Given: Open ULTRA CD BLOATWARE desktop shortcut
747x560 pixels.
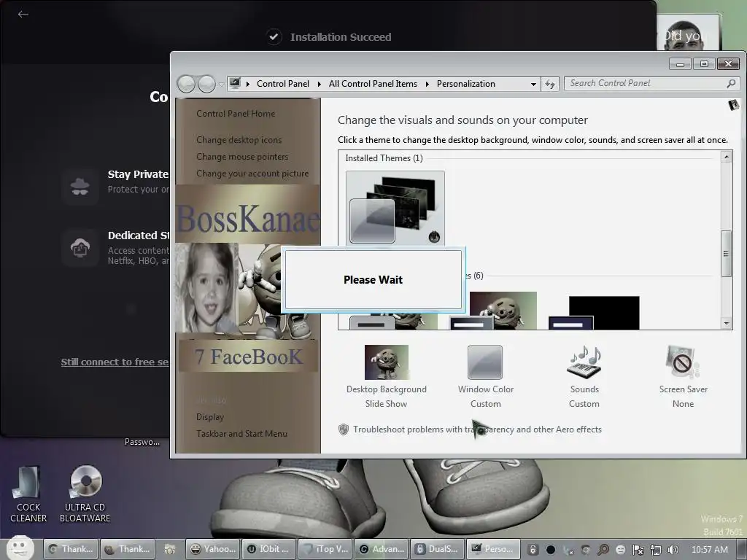Looking at the screenshot, I should pos(85,494).
